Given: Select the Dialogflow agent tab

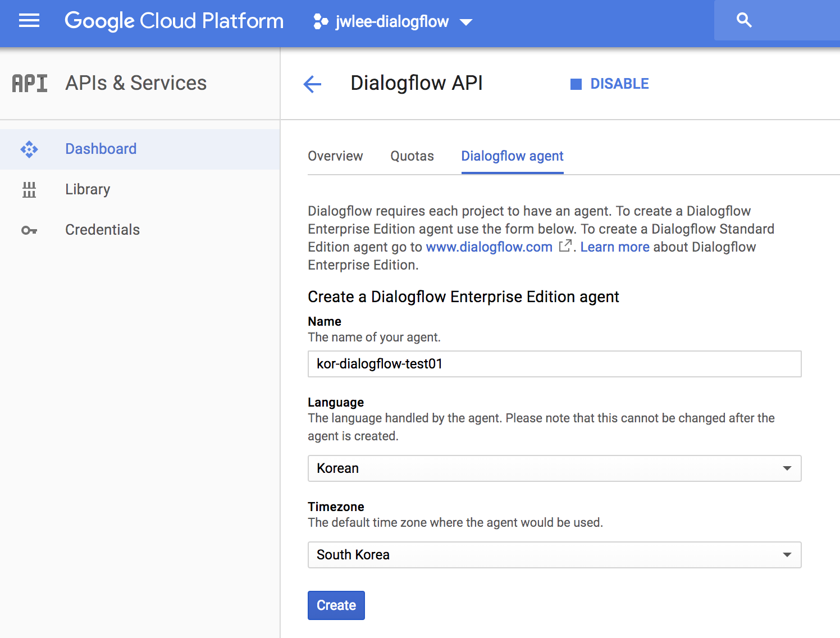Looking at the screenshot, I should point(512,156).
